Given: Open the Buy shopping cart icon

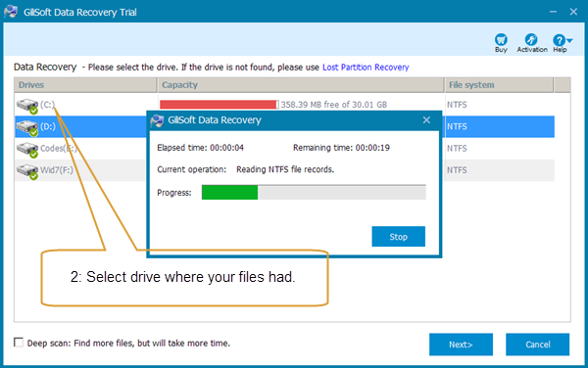Looking at the screenshot, I should coord(501,40).
